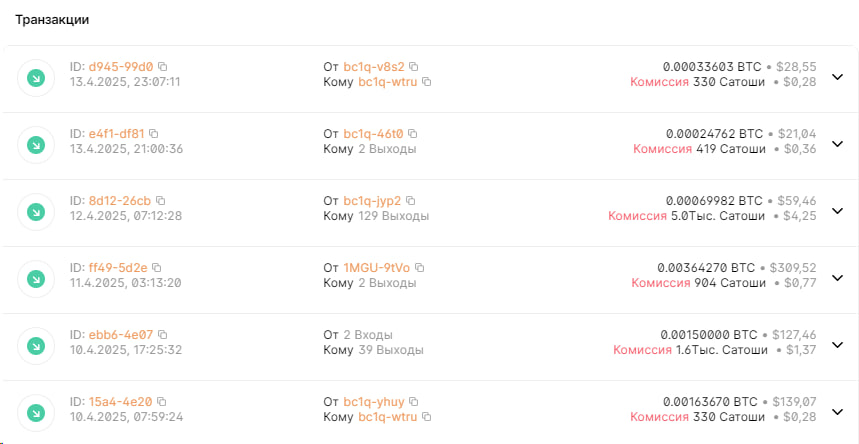This screenshot has height=444, width=859.
Task: Open address link 1MGU-9tVo
Action: pyautogui.click(x=377, y=267)
